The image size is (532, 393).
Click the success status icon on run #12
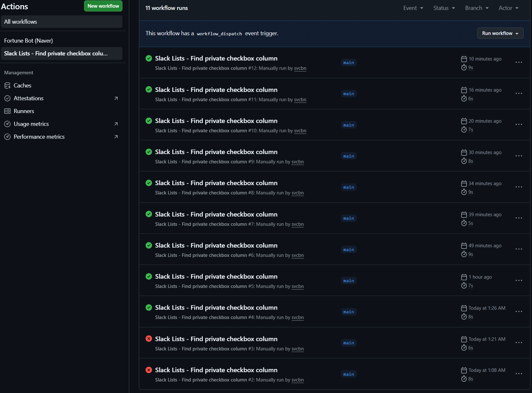[149, 58]
